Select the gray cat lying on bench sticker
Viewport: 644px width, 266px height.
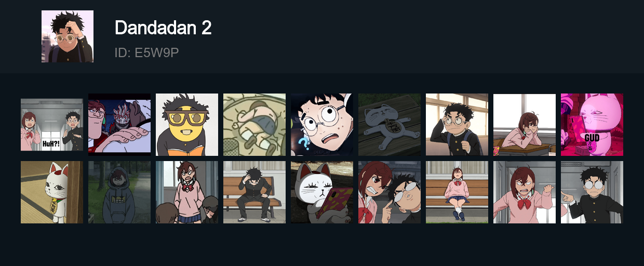[x=390, y=125]
